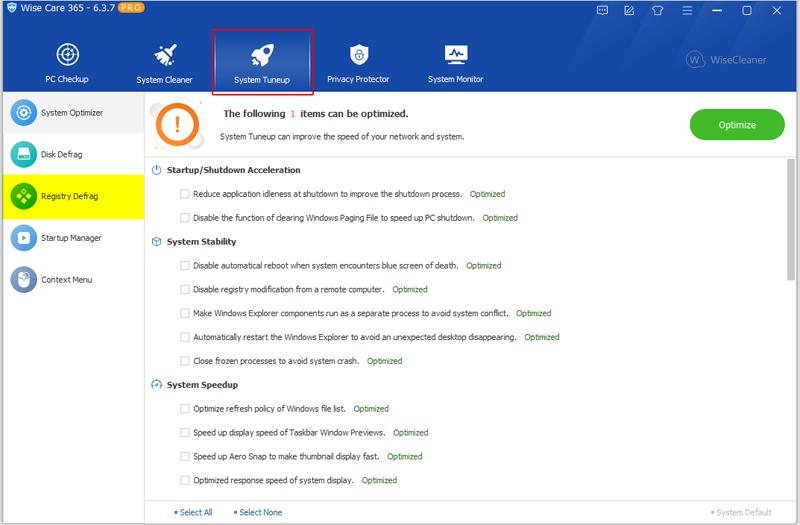Click the green Optimize button

point(737,124)
